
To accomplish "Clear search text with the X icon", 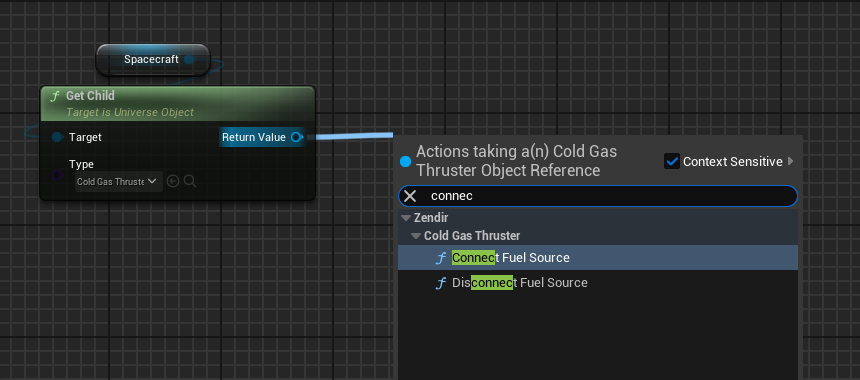I will click(410, 196).
